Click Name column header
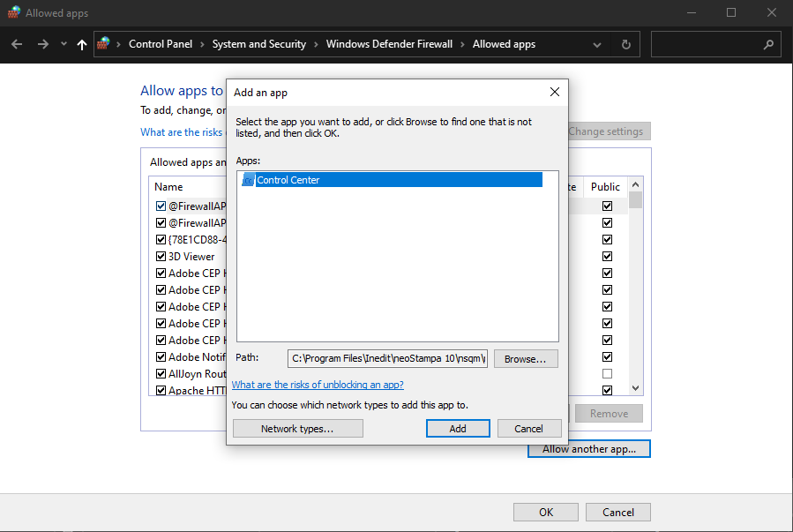Viewport: 793px width, 532px height. [168, 187]
